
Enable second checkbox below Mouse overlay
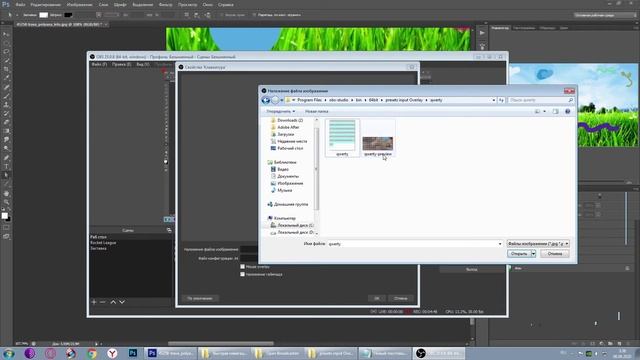pyautogui.click(x=242, y=274)
